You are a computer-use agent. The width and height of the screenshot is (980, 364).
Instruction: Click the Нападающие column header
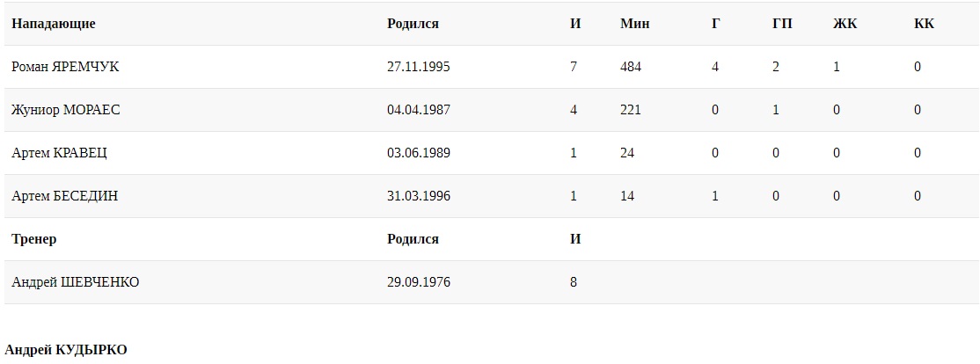point(54,24)
